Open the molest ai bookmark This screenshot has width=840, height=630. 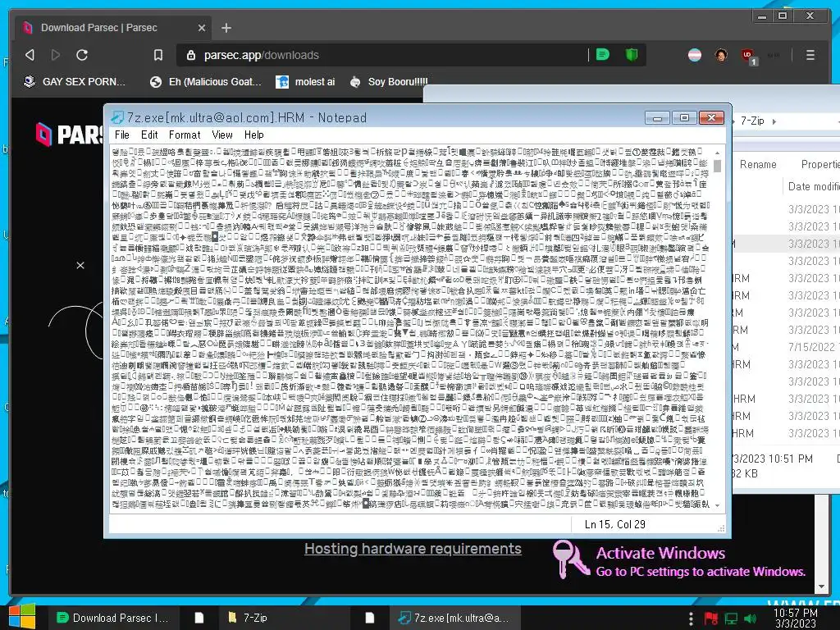[305, 82]
